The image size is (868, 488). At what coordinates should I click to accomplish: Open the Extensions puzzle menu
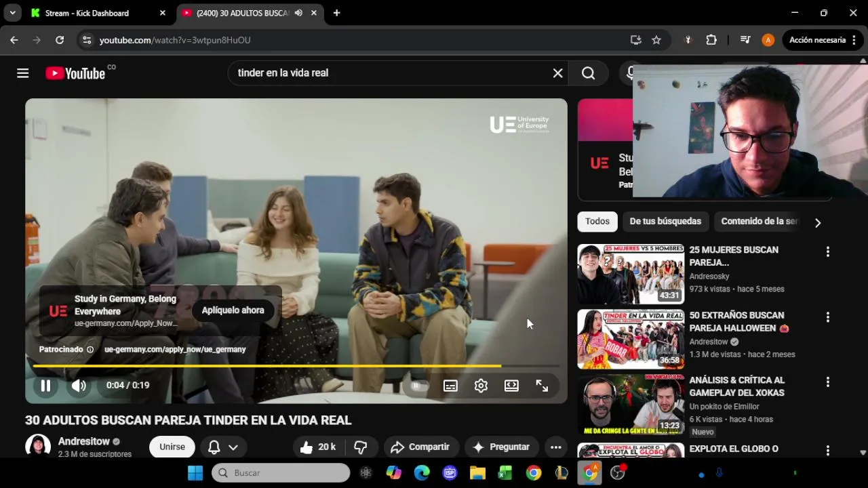click(711, 40)
